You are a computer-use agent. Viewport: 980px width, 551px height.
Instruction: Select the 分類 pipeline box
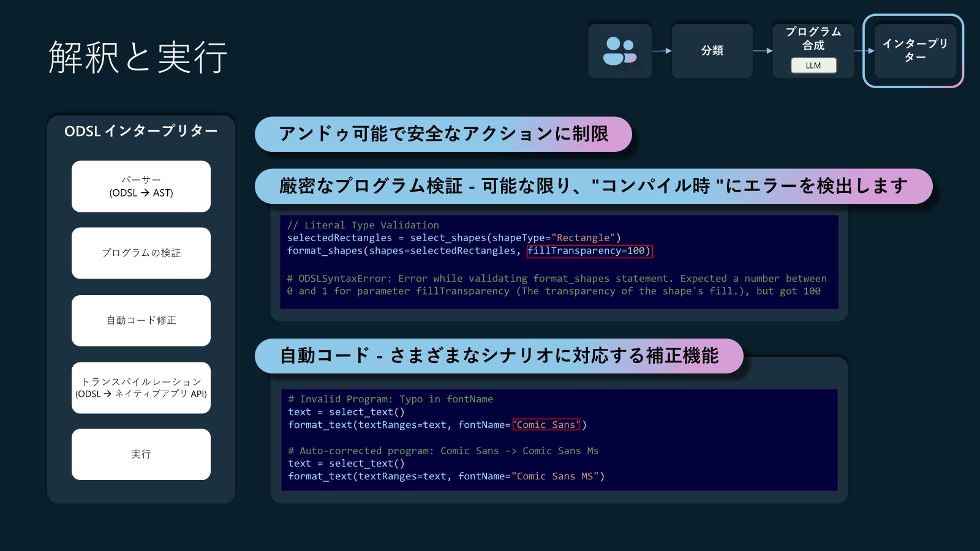[x=712, y=51]
